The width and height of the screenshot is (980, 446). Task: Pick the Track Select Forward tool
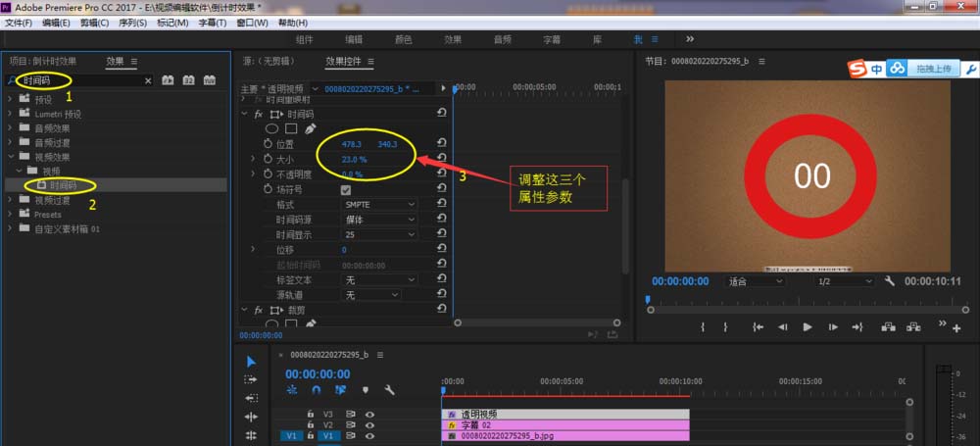pos(251,379)
